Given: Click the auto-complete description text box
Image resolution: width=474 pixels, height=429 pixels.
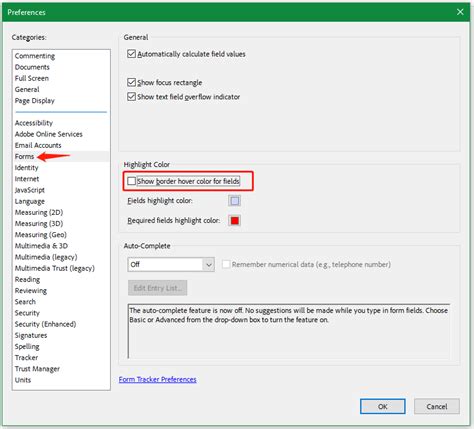Looking at the screenshot, I should [x=289, y=331].
